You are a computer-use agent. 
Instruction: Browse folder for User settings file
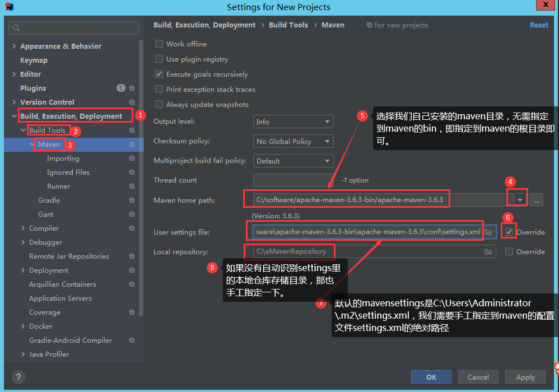(x=488, y=232)
